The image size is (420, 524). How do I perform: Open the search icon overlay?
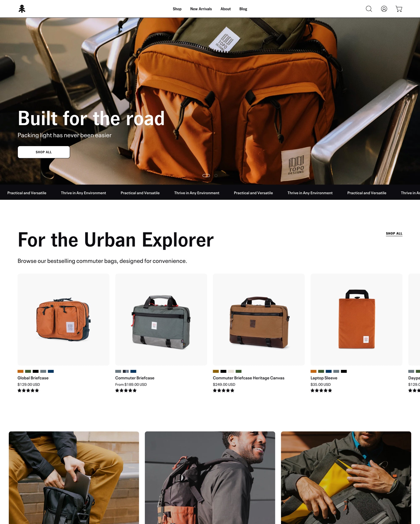[x=369, y=9]
